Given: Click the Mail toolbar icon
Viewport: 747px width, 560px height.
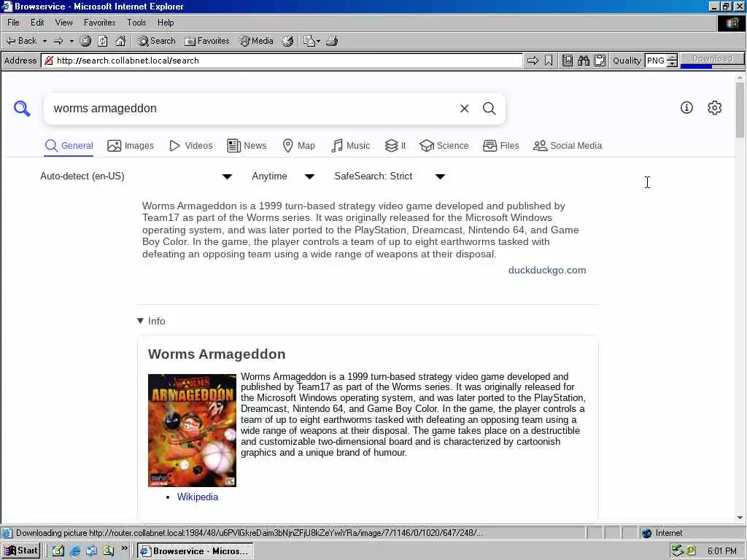Looking at the screenshot, I should [x=311, y=41].
